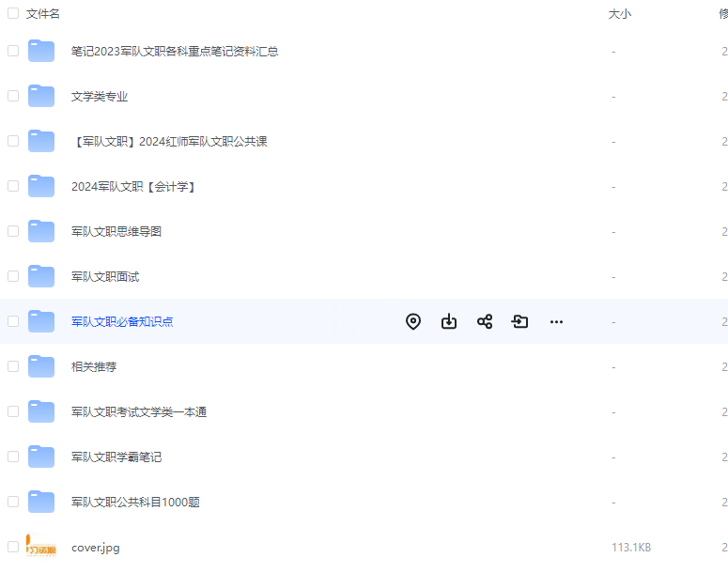Click folder icon of 军队文职必备知识点

pyautogui.click(x=40, y=321)
